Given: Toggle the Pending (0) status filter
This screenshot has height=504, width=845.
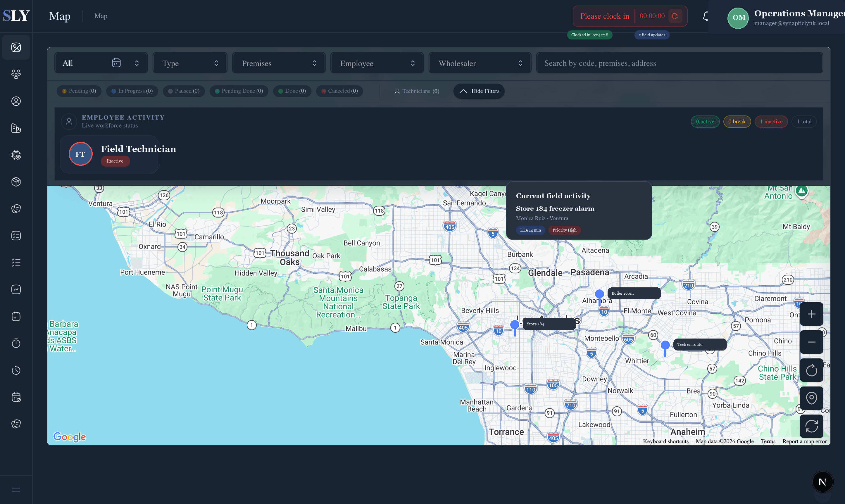Looking at the screenshot, I should [x=79, y=91].
